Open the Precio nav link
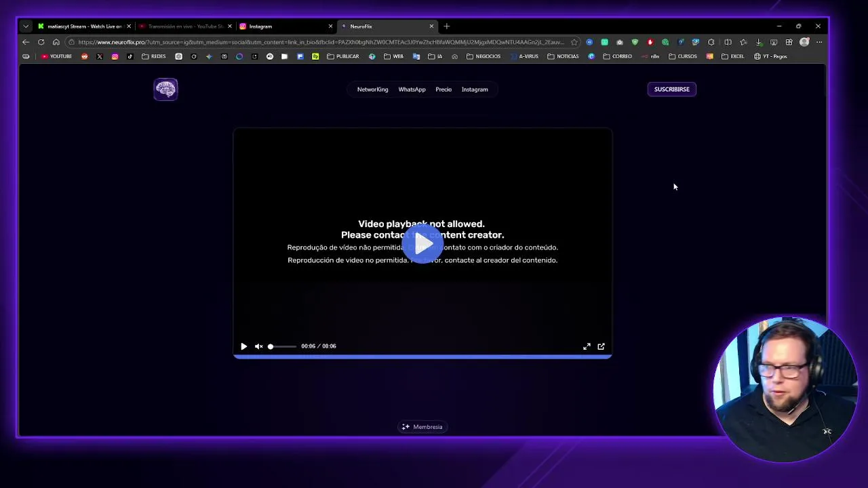Screen dimensions: 868x488 443,89
